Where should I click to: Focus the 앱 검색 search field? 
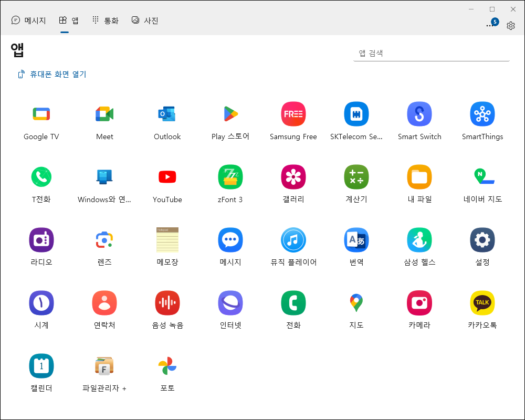431,53
